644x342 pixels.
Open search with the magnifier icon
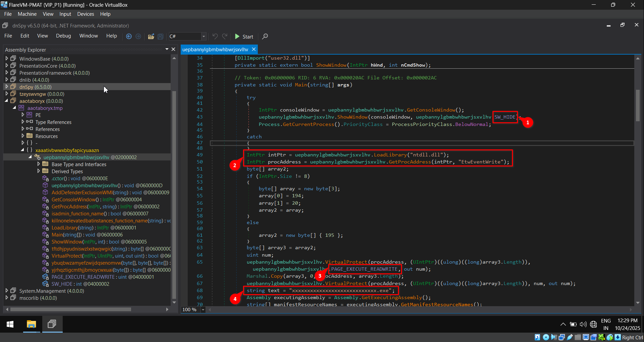pos(265,37)
